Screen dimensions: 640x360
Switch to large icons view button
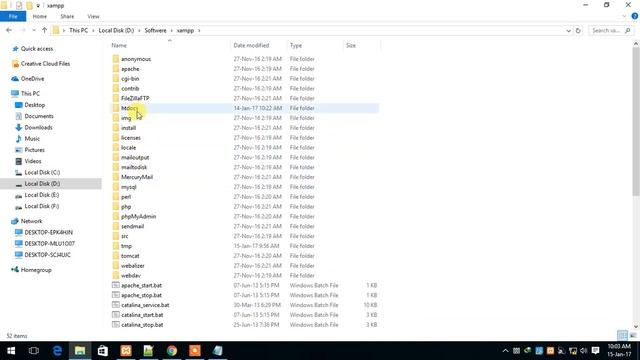coord(633,336)
